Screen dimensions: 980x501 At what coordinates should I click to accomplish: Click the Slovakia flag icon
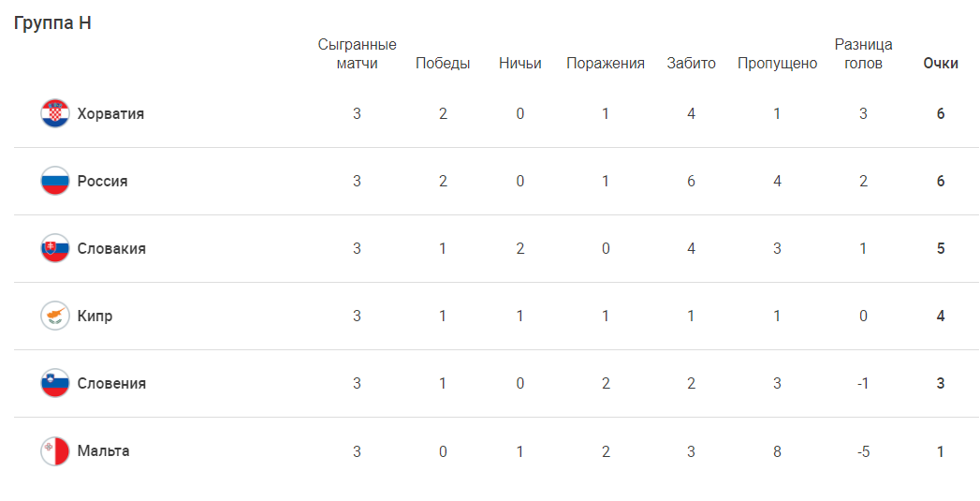pyautogui.click(x=55, y=248)
